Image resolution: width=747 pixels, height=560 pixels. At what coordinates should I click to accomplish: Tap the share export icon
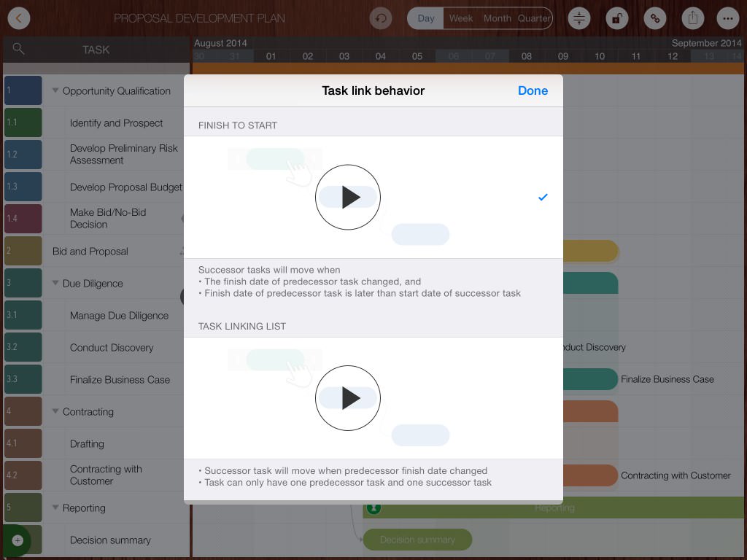(x=693, y=18)
